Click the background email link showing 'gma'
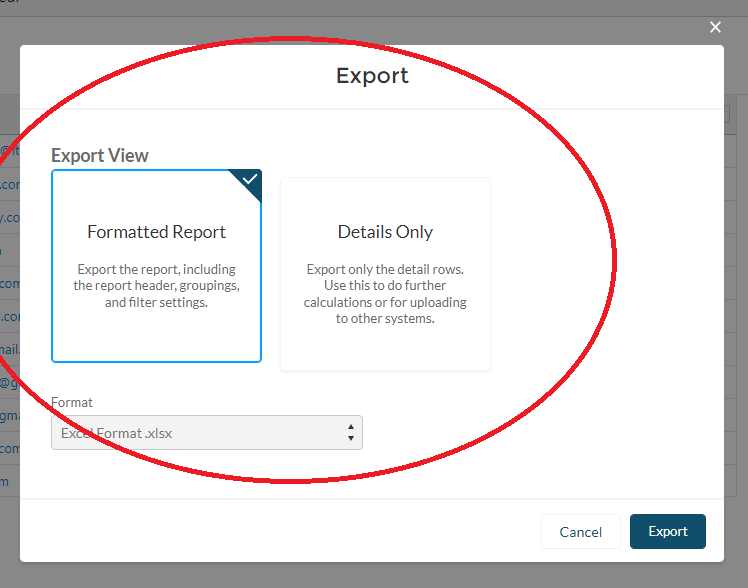The height and width of the screenshot is (588, 748). coord(9,416)
